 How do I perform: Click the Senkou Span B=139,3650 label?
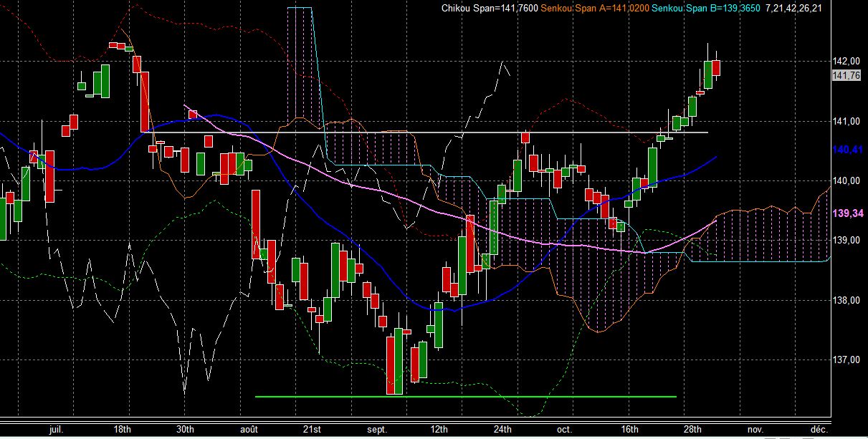(x=705, y=9)
